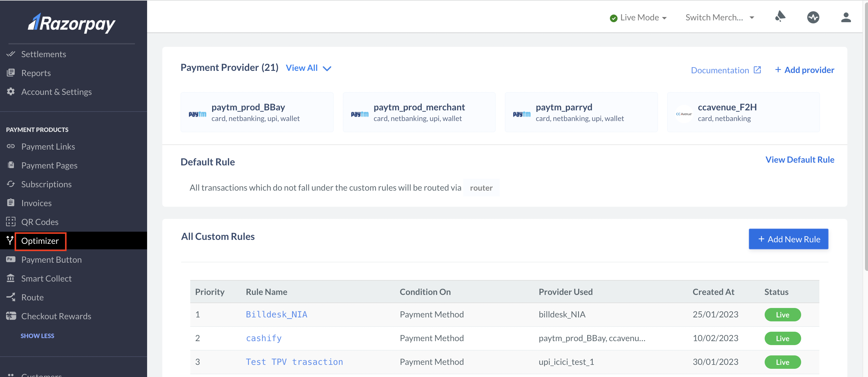Select the cashify rule name

click(x=264, y=338)
